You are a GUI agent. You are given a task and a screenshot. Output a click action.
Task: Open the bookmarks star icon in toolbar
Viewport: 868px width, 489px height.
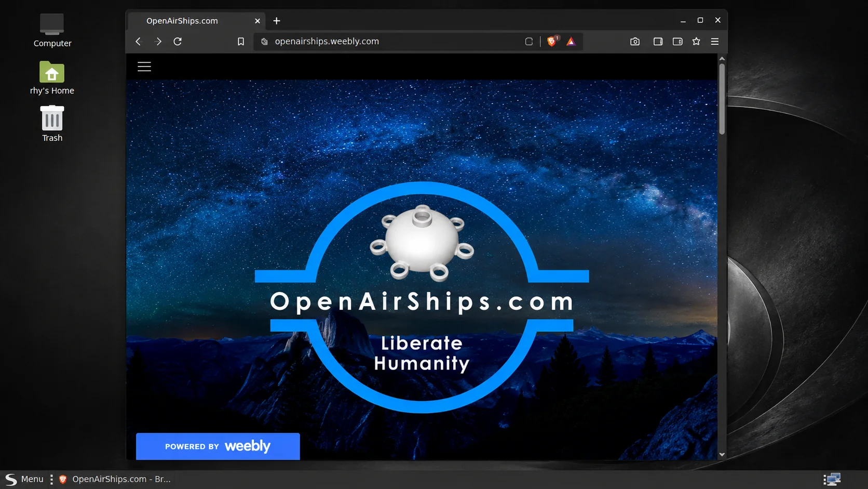pyautogui.click(x=696, y=42)
